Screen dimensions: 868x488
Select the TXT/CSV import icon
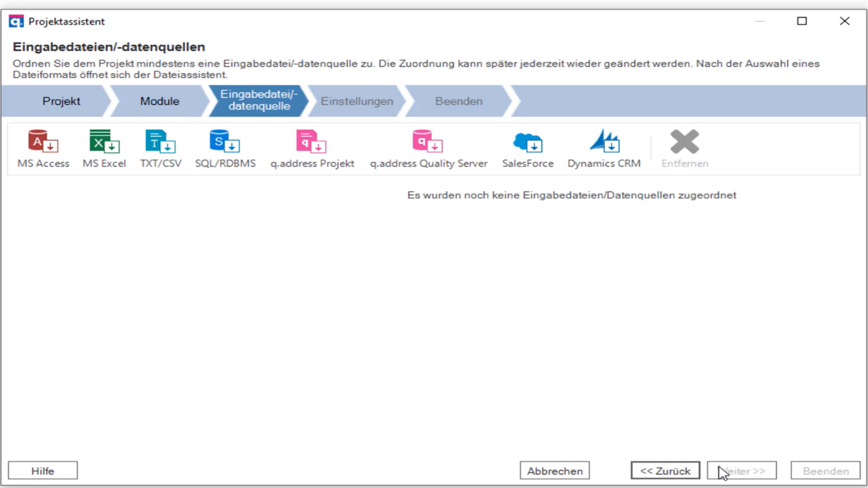(160, 149)
